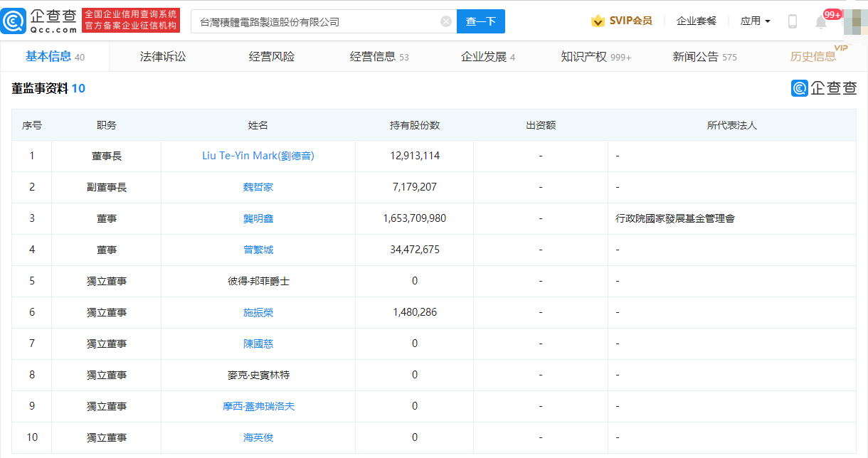Click the user avatar

[x=854, y=21]
